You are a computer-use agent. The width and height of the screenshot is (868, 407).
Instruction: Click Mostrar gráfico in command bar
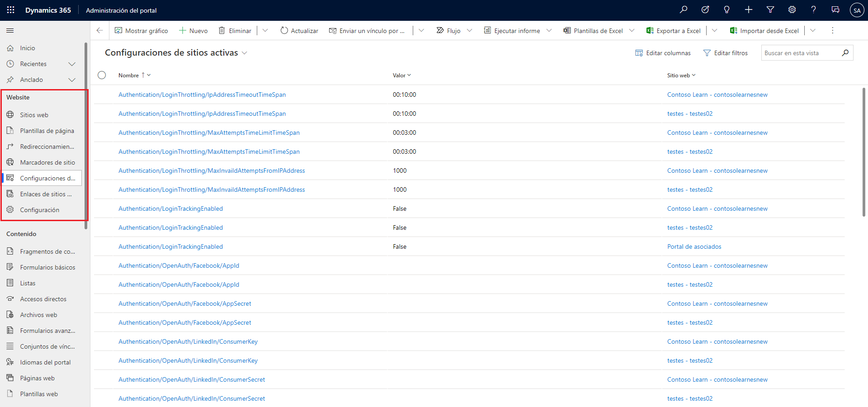pos(142,30)
